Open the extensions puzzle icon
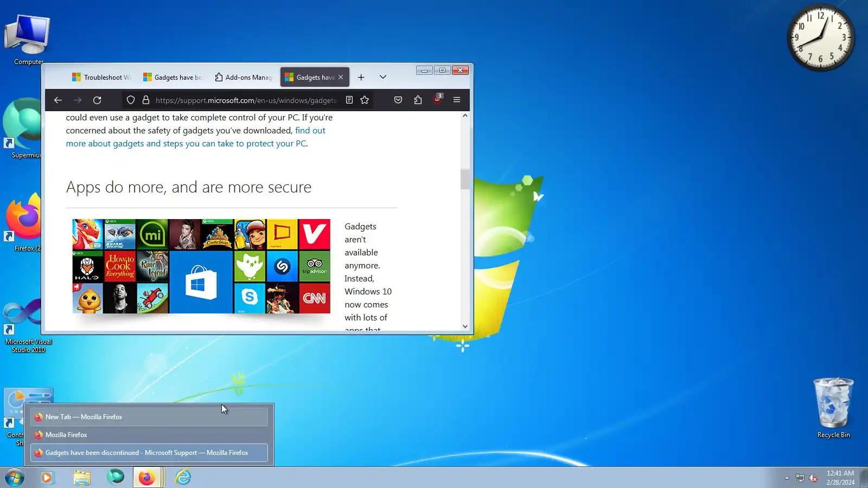 tap(418, 100)
